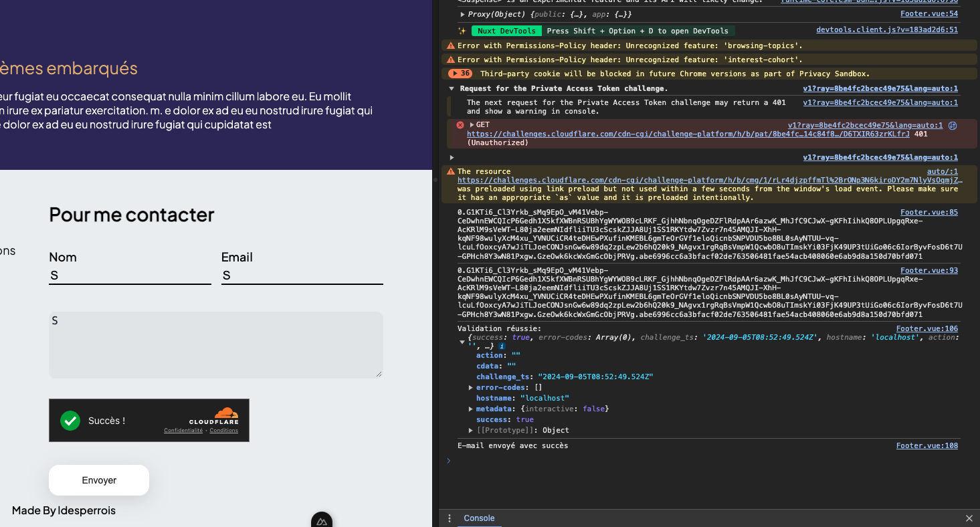980x527 pixels.
Task: Open the Footer.vue:106 source link
Action: tap(927, 328)
